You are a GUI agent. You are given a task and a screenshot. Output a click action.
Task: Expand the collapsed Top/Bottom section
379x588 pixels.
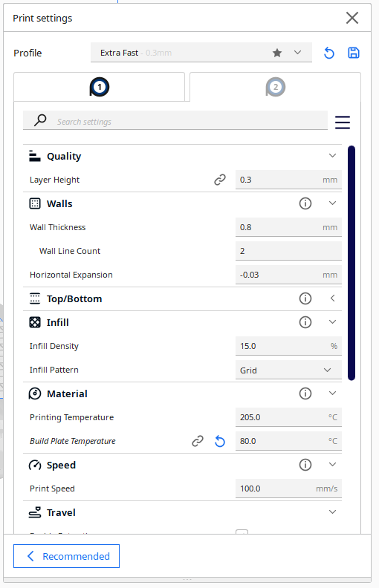332,298
